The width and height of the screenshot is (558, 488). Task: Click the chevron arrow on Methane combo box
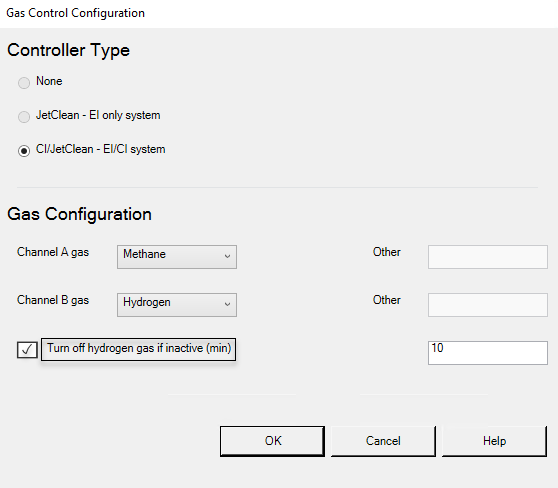[x=227, y=256]
